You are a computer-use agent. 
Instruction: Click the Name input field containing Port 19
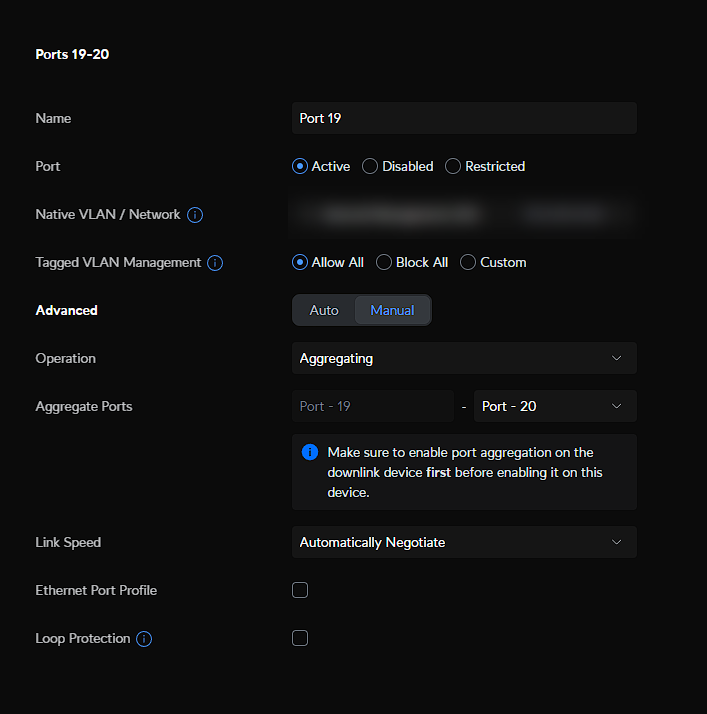coord(464,118)
